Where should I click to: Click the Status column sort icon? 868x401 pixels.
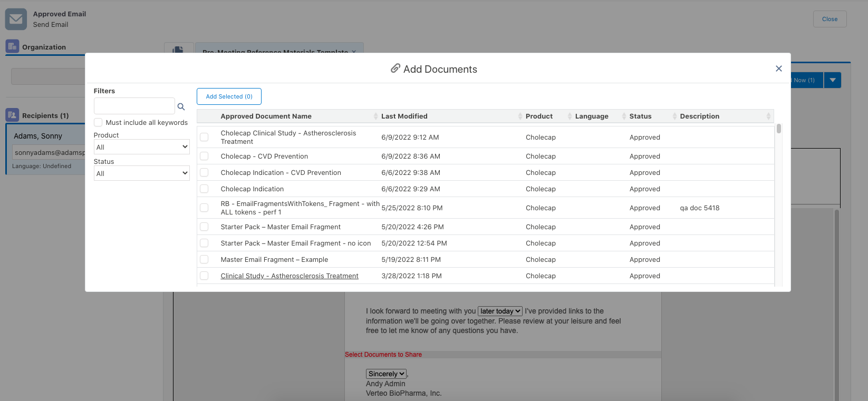click(x=674, y=116)
